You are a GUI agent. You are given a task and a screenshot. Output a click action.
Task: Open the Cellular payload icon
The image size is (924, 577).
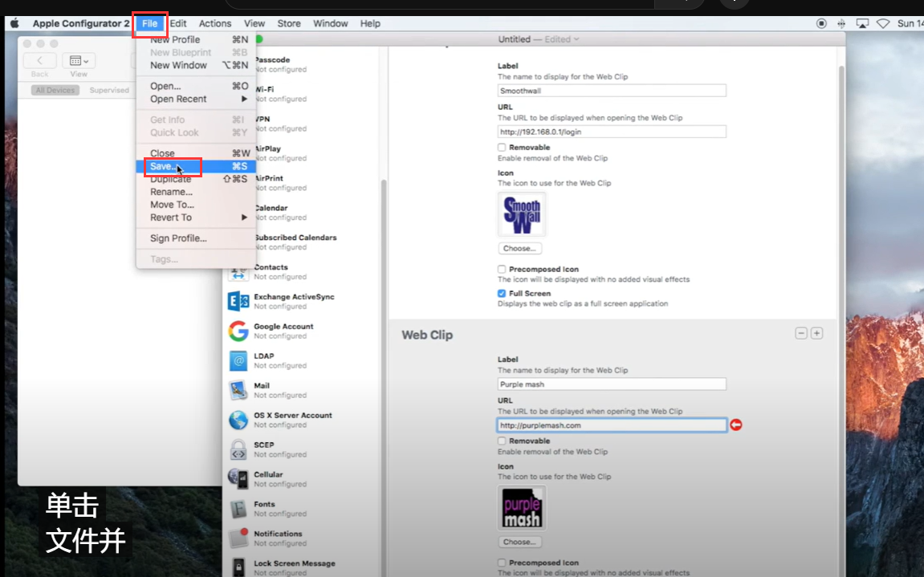pos(238,479)
